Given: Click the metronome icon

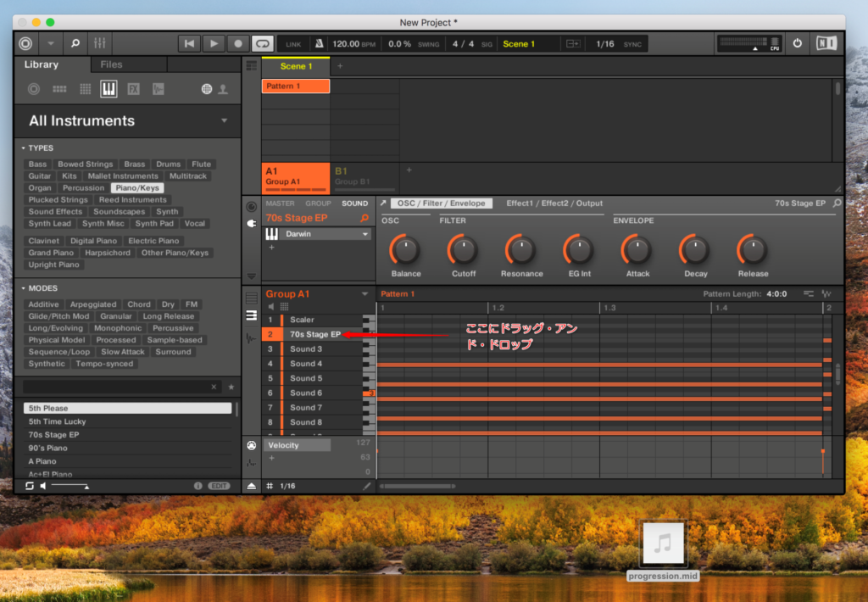Looking at the screenshot, I should pyautogui.click(x=319, y=43).
